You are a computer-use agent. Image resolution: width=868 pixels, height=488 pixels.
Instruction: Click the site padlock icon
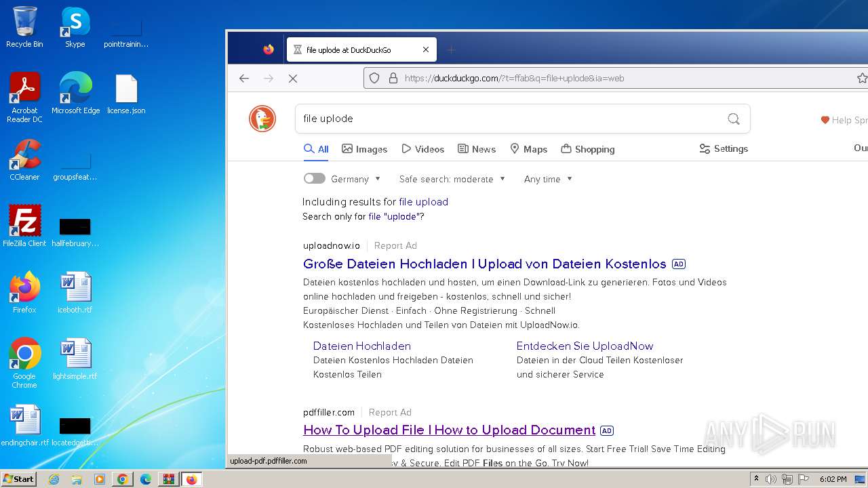pyautogui.click(x=393, y=79)
